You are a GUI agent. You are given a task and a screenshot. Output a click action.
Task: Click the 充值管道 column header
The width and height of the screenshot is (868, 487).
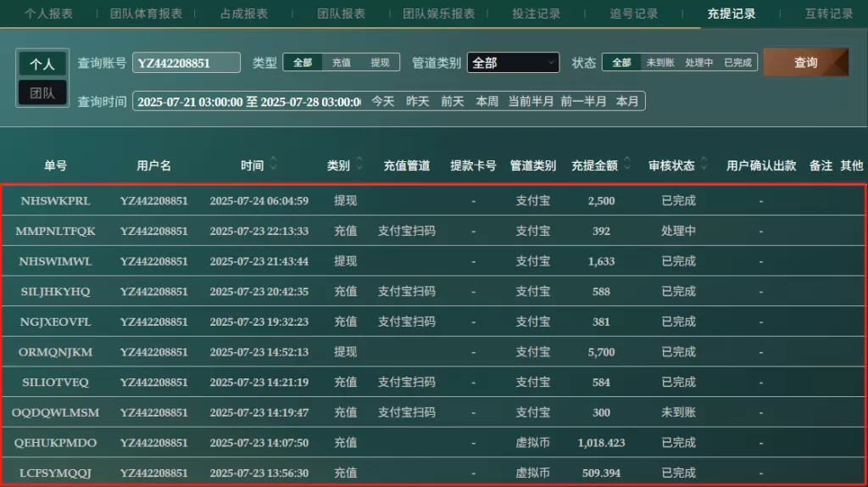pos(407,165)
